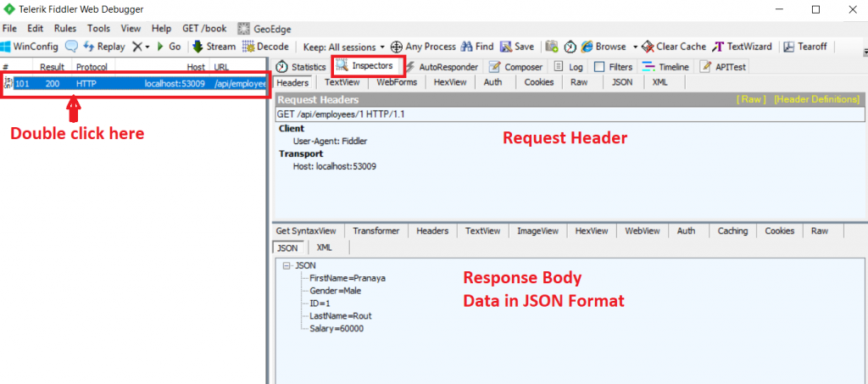Open the Composer tab
The width and height of the screenshot is (868, 384).
point(516,67)
